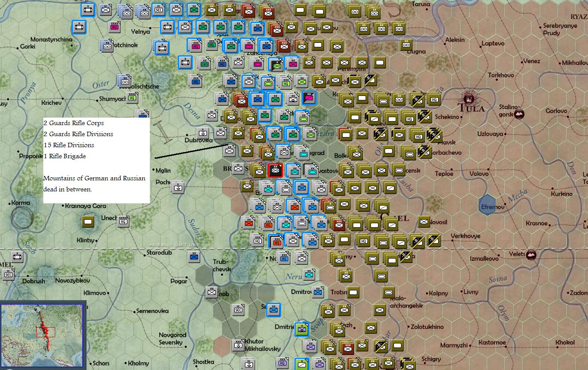Select the stacked counter near Oster river

click(124, 81)
